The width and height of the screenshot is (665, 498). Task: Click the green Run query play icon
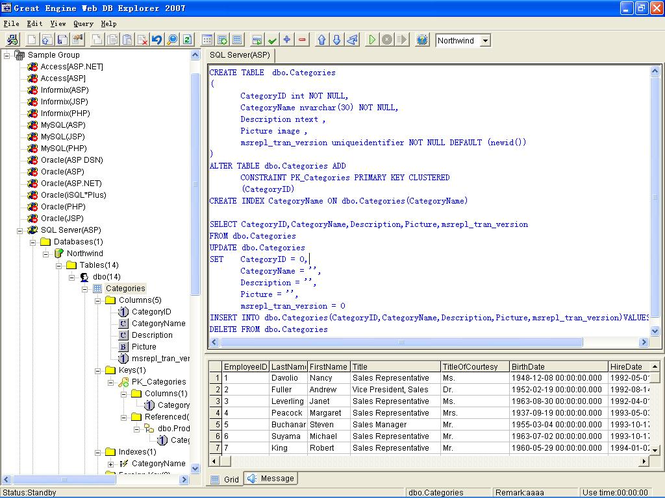pos(372,40)
